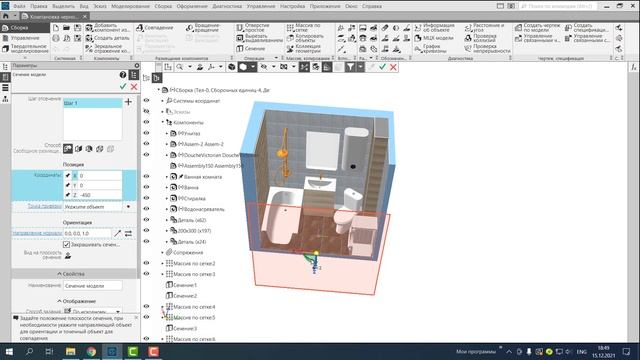The width and height of the screenshot is (640, 360).
Task: Collapse the Компоненты tree node
Action: (x=162, y=122)
